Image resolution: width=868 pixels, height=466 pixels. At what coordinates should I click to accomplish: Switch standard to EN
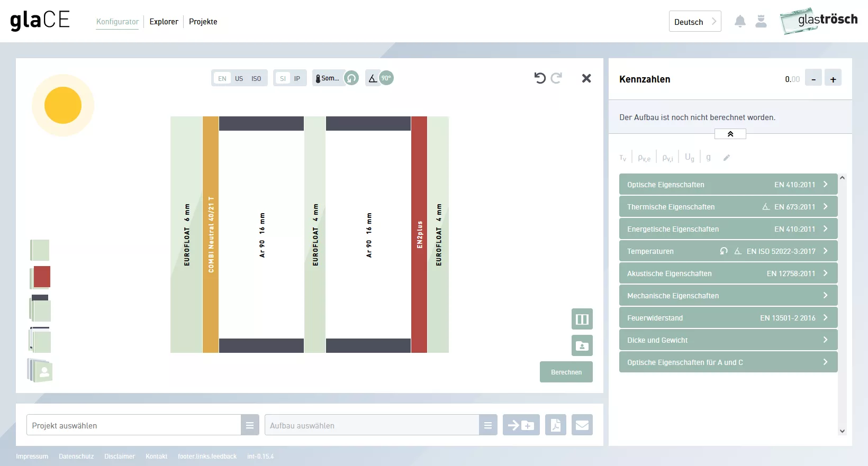[x=222, y=78]
